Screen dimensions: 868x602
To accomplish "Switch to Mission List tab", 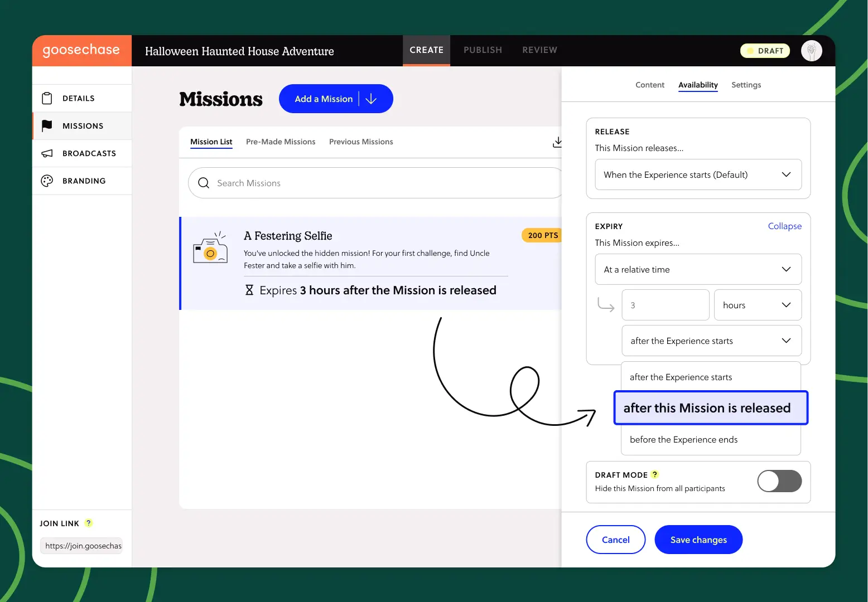I will (x=211, y=142).
